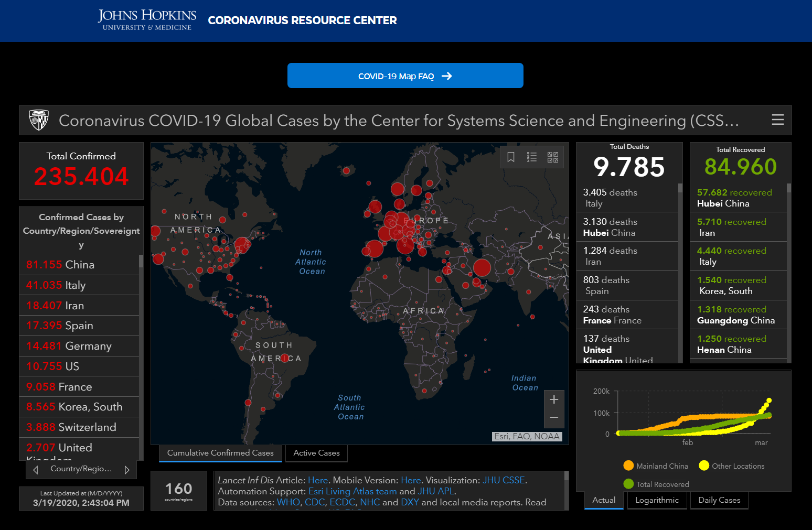
Task: Select US row with 10.755 cases
Action: click(79, 366)
